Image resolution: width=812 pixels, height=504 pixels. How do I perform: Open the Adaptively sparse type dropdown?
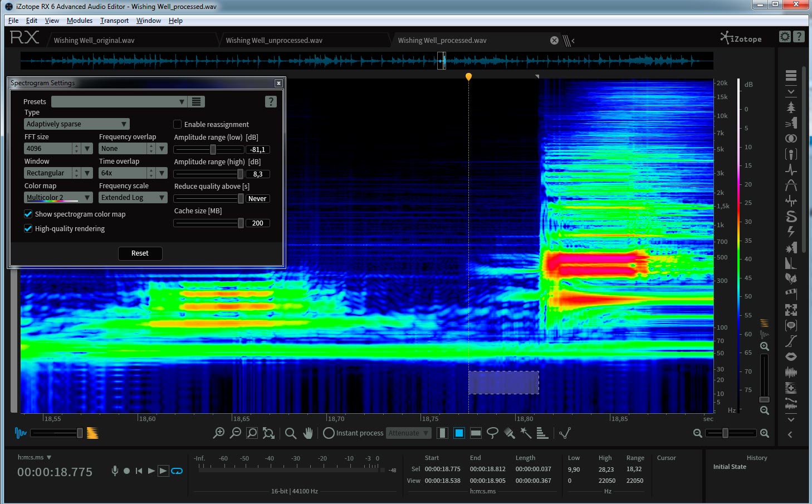click(x=76, y=124)
